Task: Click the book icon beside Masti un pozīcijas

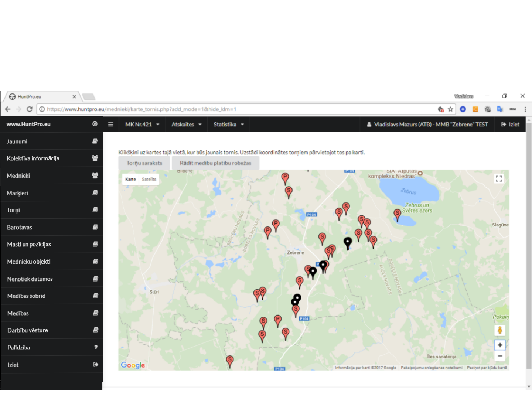Action: [95, 244]
